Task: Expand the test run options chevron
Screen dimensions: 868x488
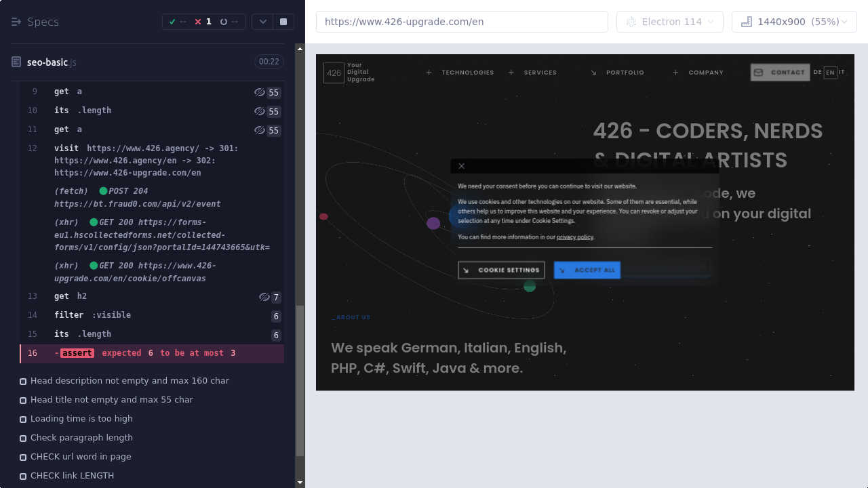Action: tap(263, 22)
